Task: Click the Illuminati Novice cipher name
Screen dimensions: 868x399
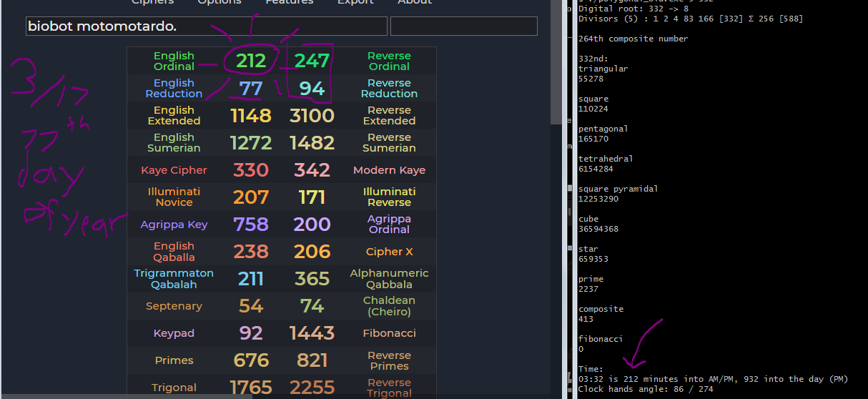Action: tap(174, 197)
